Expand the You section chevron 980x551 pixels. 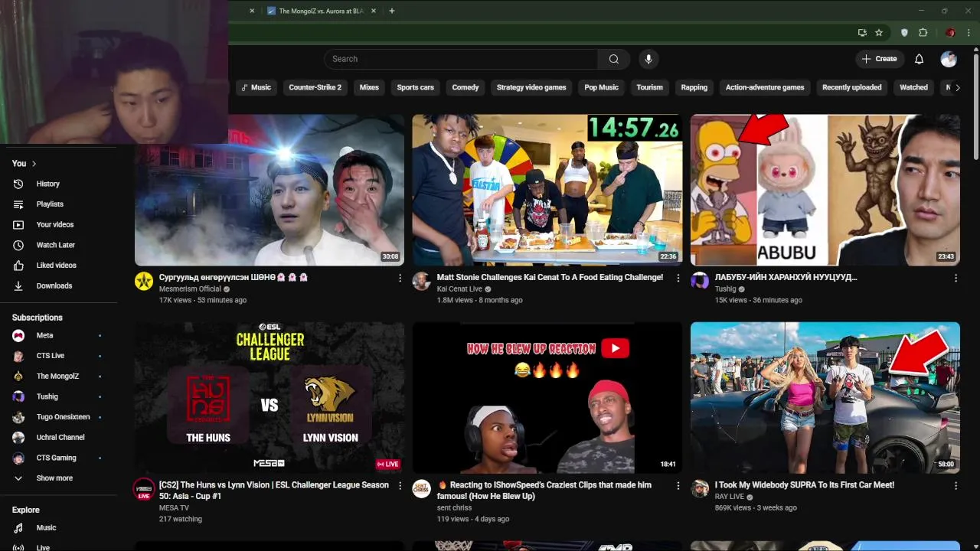point(34,164)
